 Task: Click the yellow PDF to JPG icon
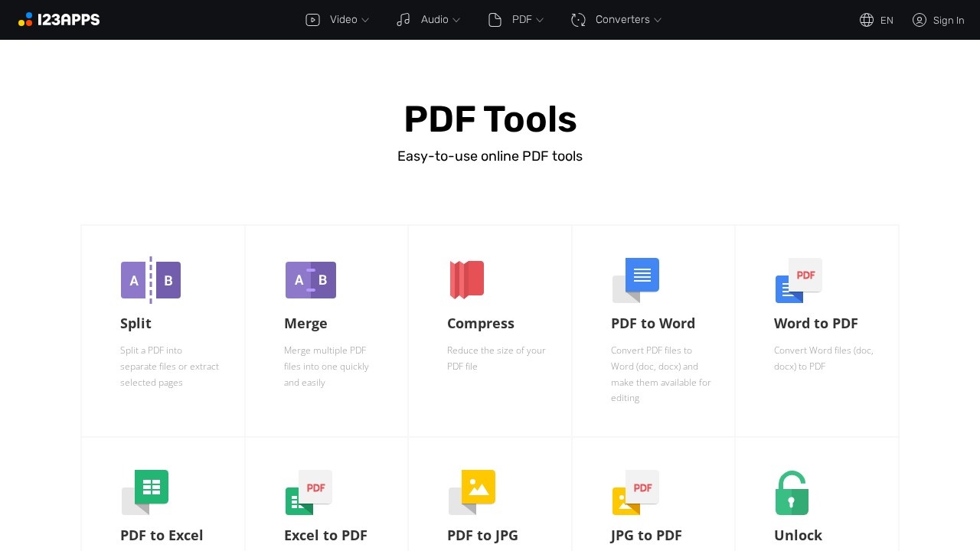click(472, 492)
